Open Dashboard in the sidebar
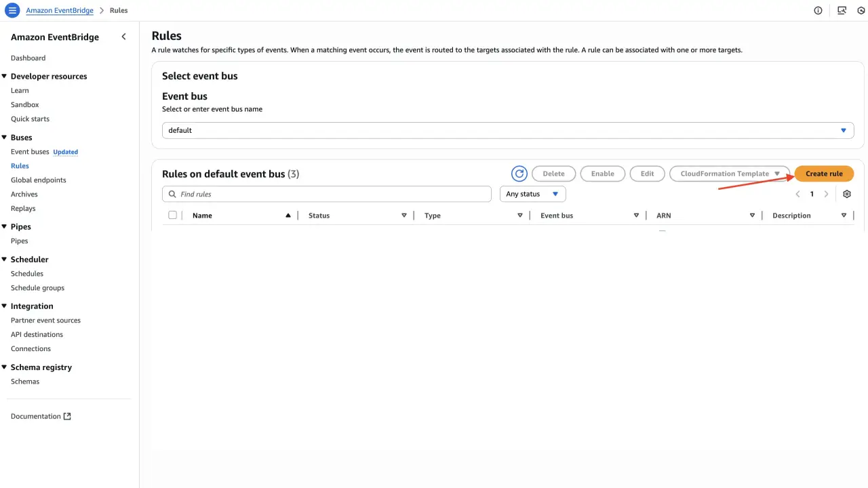Image resolution: width=868 pixels, height=488 pixels. point(28,58)
